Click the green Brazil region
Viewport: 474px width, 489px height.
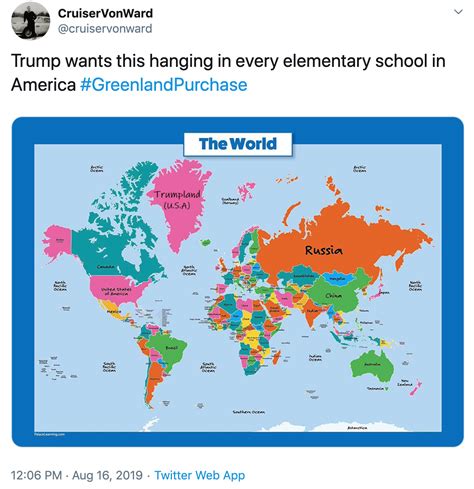tap(167, 350)
